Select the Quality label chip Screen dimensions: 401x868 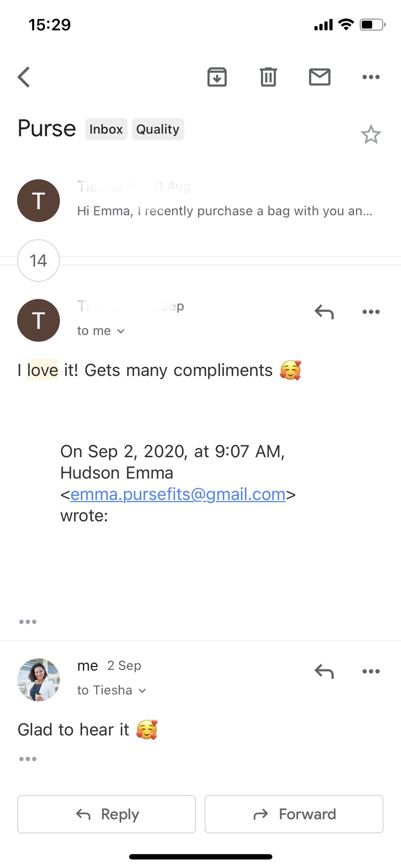coord(158,129)
